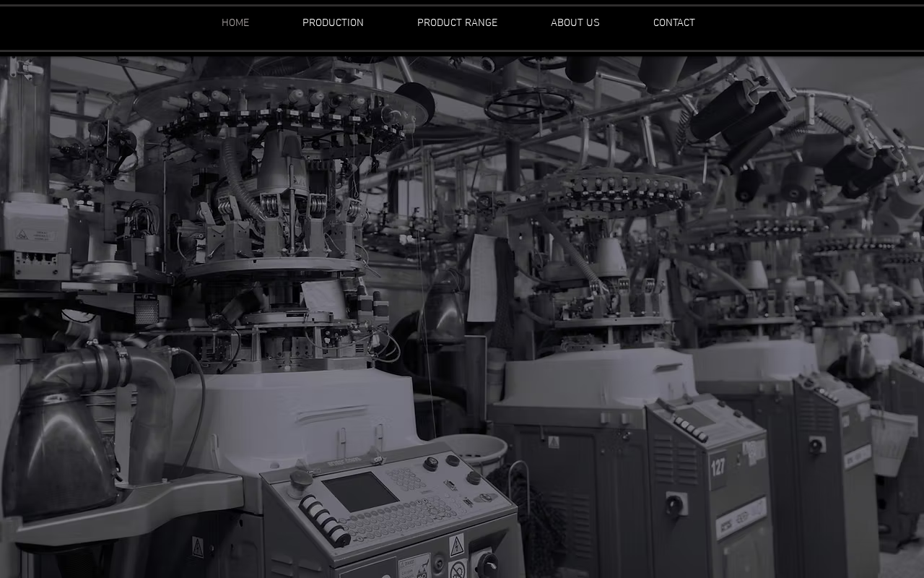Screen dimensions: 924x578
Task: Open the HOME navigation item
Action: point(235,23)
